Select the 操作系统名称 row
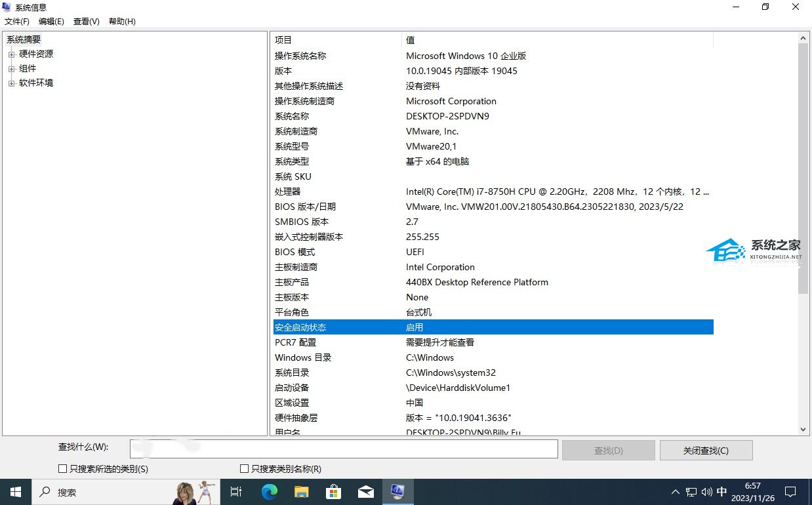812x505 pixels. tap(493, 56)
